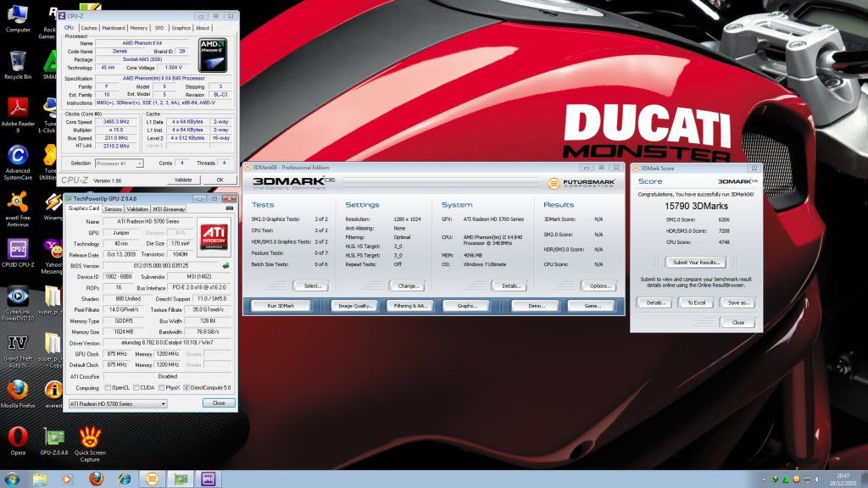The image size is (868, 488).
Task: Open Graphs... in 3DMark06
Action: coord(467,306)
